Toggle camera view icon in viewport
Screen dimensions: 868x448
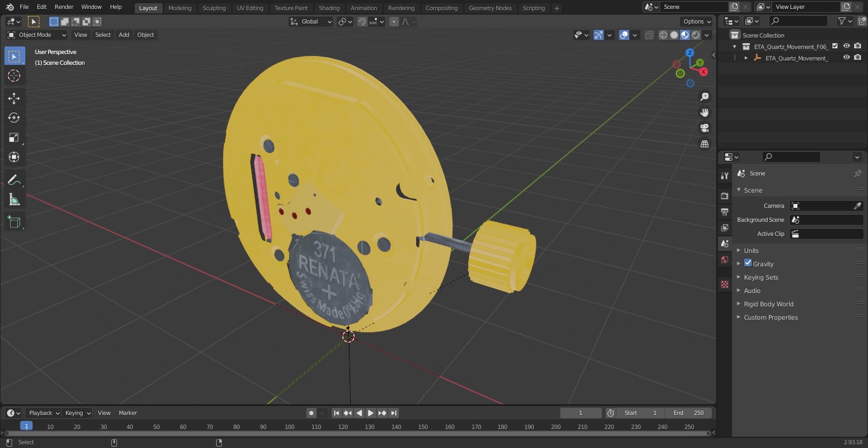(704, 128)
